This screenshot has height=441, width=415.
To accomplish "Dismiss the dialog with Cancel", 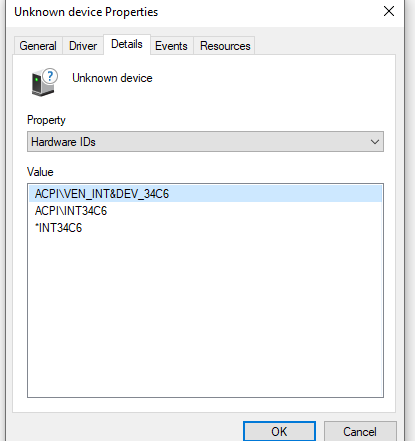I will click(360, 431).
